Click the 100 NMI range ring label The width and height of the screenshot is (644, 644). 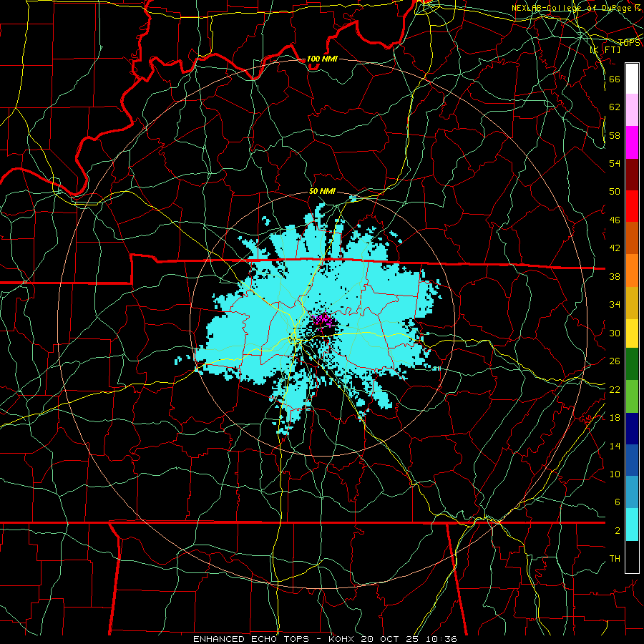point(322,59)
